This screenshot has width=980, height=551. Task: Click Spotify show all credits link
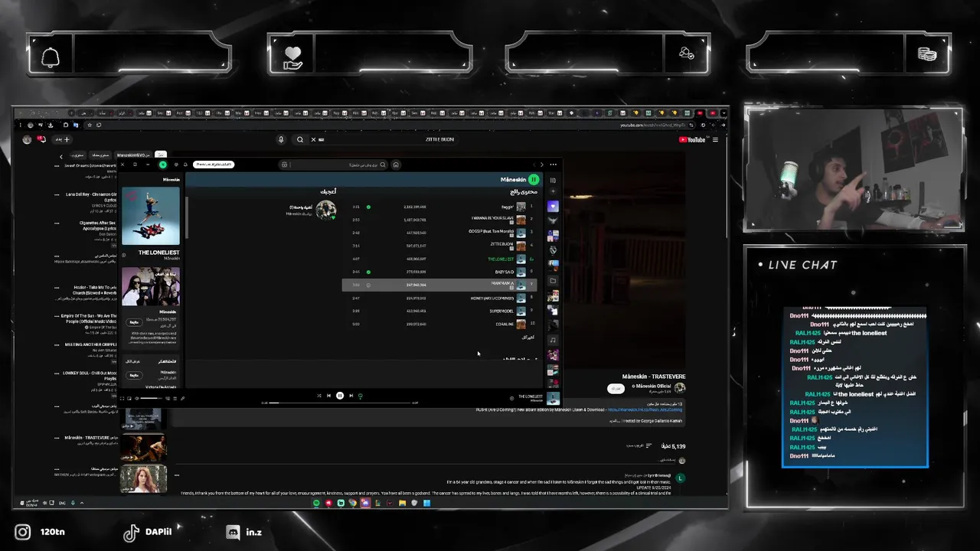click(x=132, y=361)
